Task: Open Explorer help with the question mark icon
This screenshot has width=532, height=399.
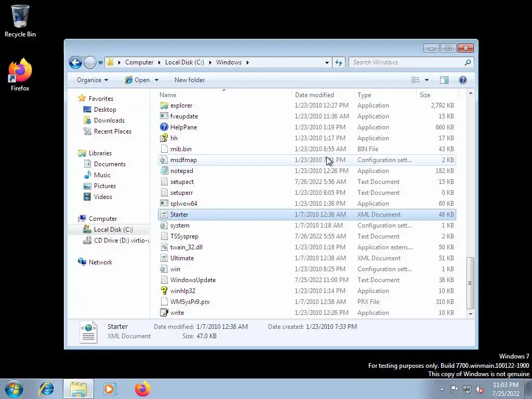Action: click(x=463, y=80)
